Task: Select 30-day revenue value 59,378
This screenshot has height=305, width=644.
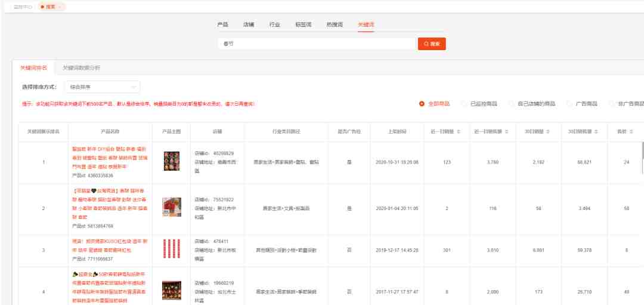Action: point(584,250)
